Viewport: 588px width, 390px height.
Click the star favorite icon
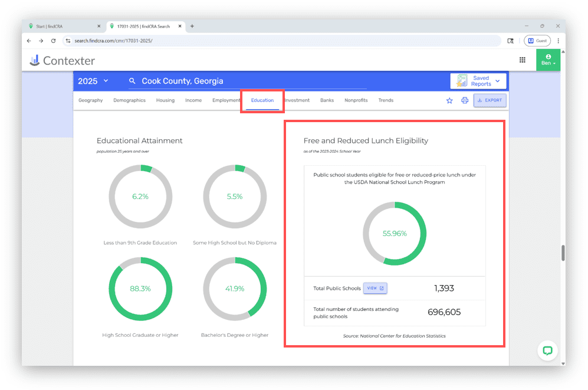(x=449, y=100)
